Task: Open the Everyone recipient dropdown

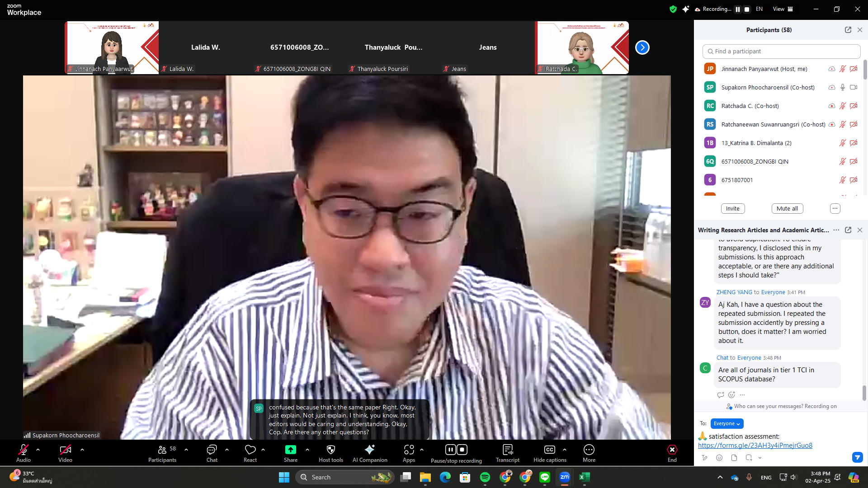Action: point(726,423)
